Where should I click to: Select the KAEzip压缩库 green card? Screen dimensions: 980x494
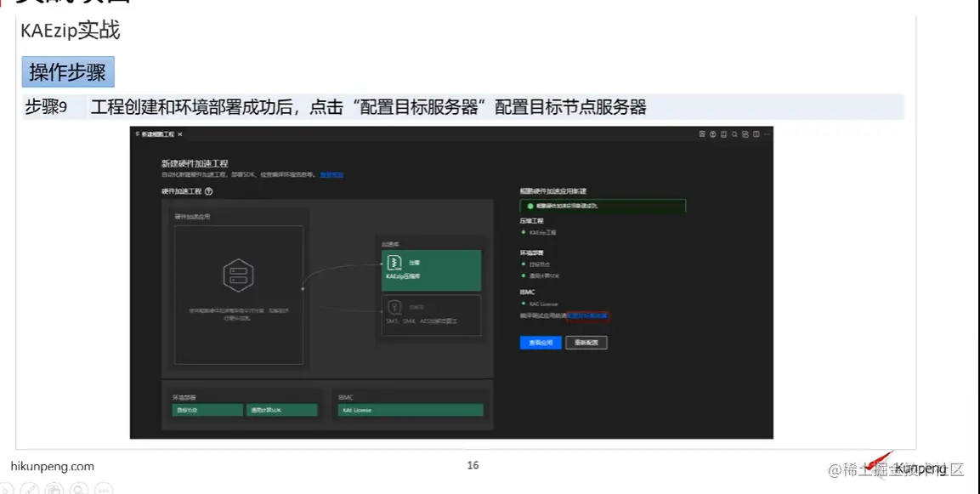point(431,270)
